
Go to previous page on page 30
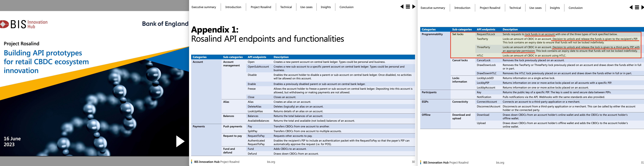[x=402, y=7]
